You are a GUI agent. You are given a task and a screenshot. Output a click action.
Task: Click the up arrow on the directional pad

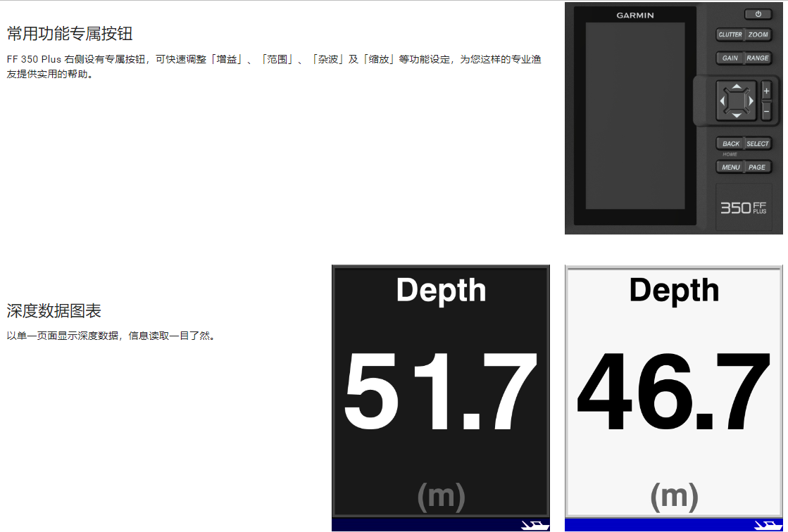pos(736,87)
